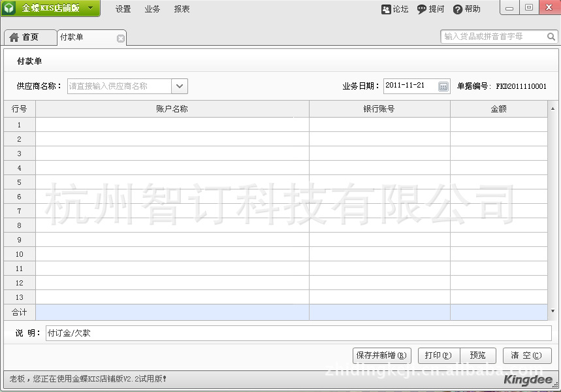Click the 论坛 forum icon
The width and height of the screenshot is (561, 392).
pos(387,9)
